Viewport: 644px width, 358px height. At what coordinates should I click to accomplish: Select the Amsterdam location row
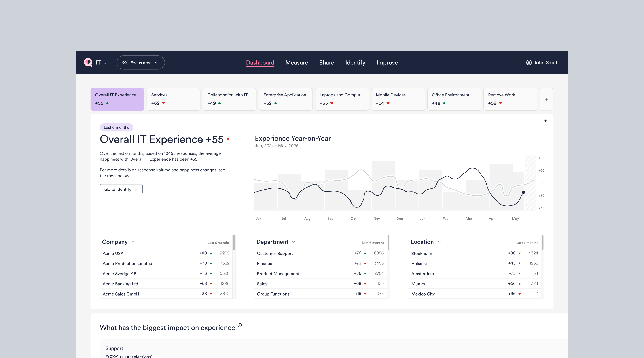(x=475, y=273)
